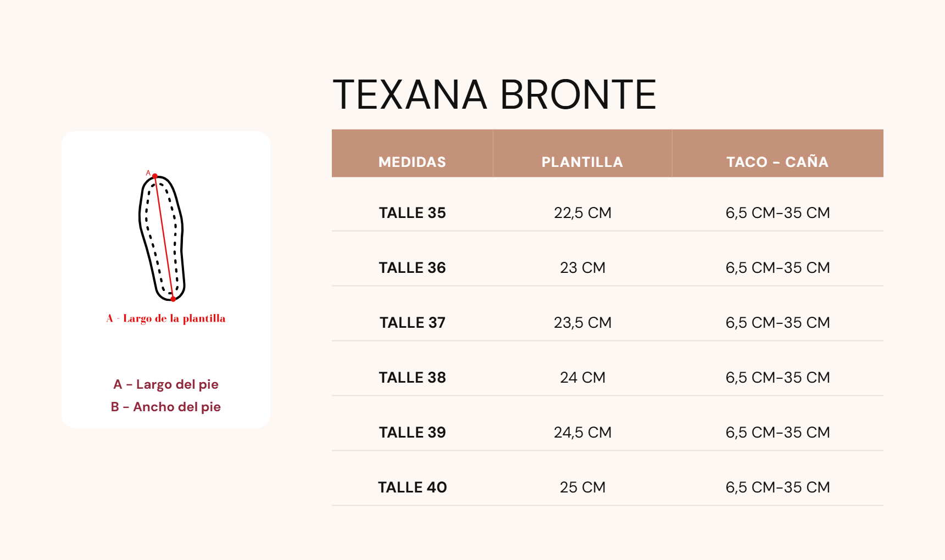This screenshot has height=560, width=945.
Task: Click the 'A - Largo del pie' text
Action: pyautogui.click(x=166, y=384)
